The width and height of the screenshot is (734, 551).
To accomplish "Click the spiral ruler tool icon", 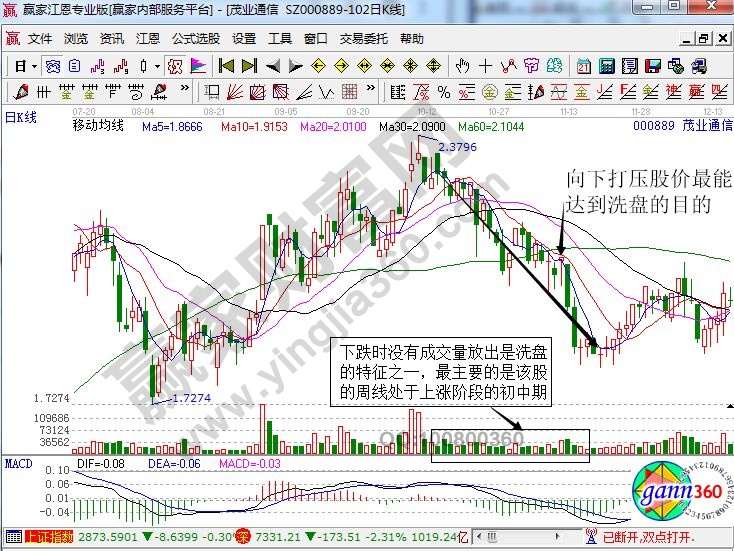I will 135,92.
